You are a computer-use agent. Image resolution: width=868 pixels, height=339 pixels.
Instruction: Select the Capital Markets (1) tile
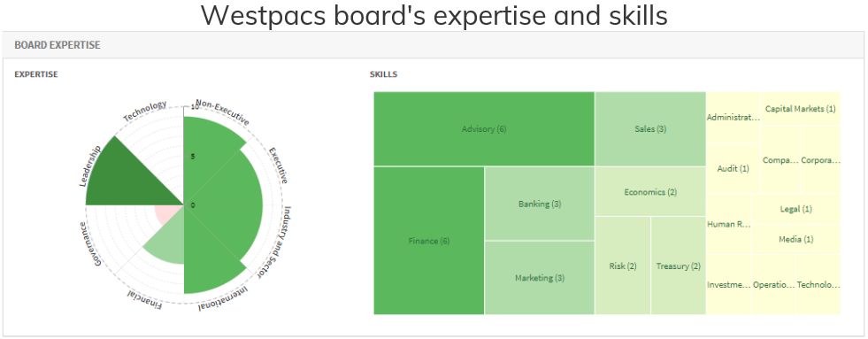point(800,109)
